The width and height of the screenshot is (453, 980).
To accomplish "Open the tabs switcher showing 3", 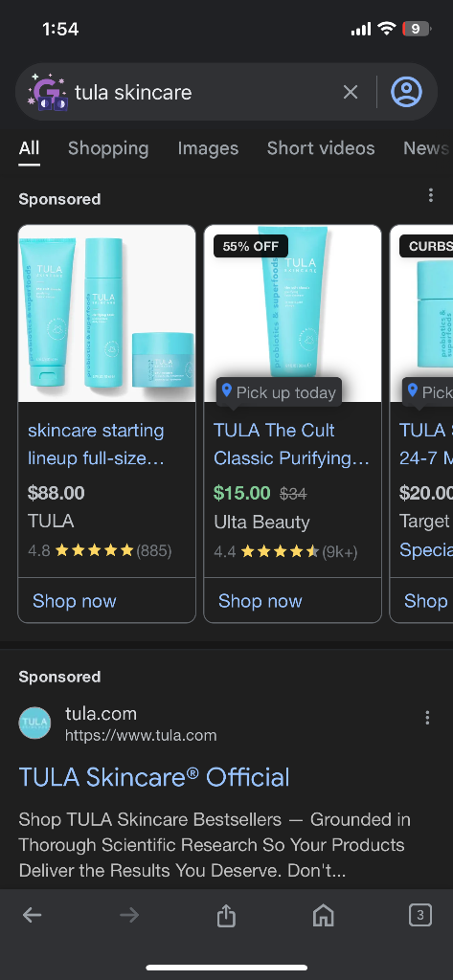I will (419, 916).
